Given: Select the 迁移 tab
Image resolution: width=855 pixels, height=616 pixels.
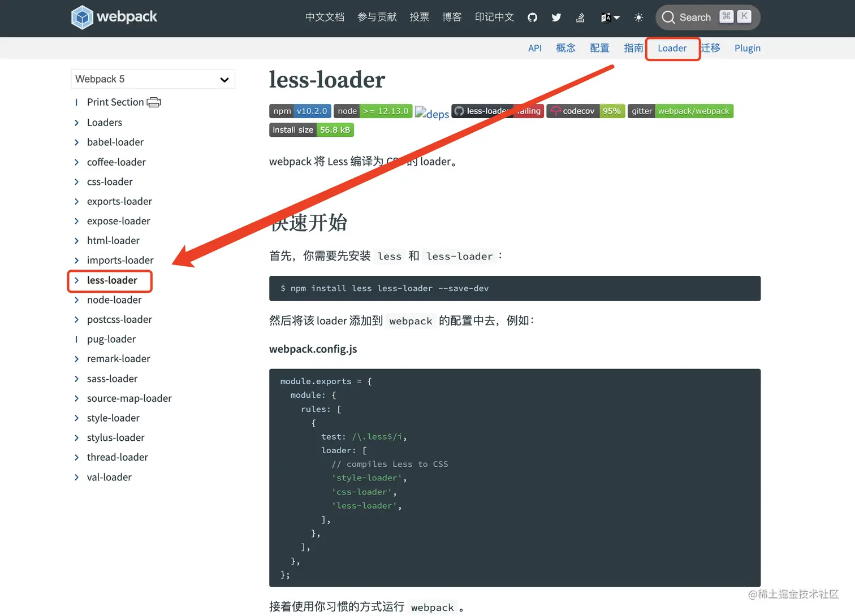Looking at the screenshot, I should pos(710,48).
